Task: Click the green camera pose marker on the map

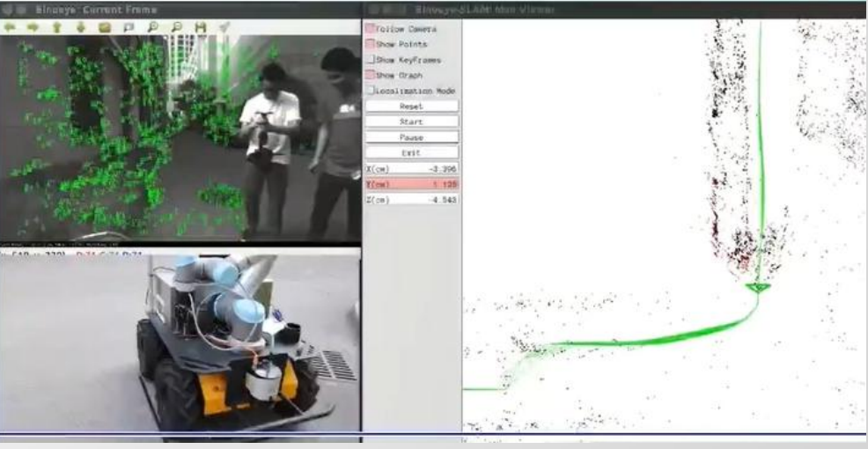Action: coord(757,287)
